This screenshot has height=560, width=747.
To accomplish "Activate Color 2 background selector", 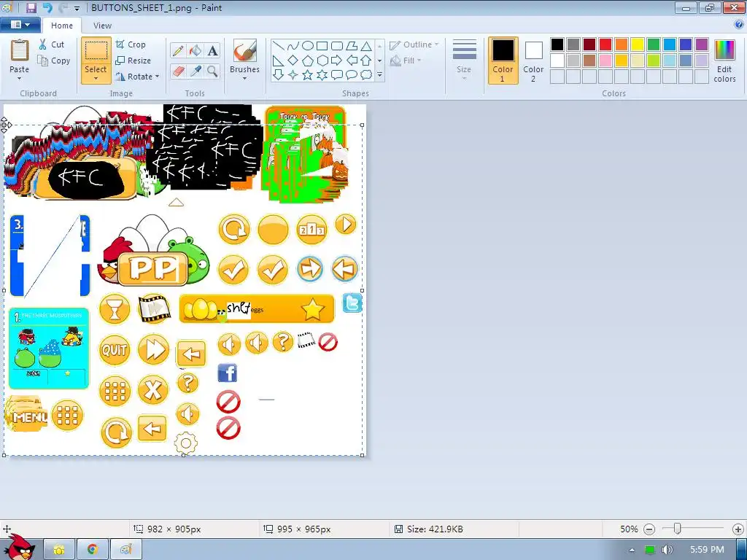I will coord(533,61).
